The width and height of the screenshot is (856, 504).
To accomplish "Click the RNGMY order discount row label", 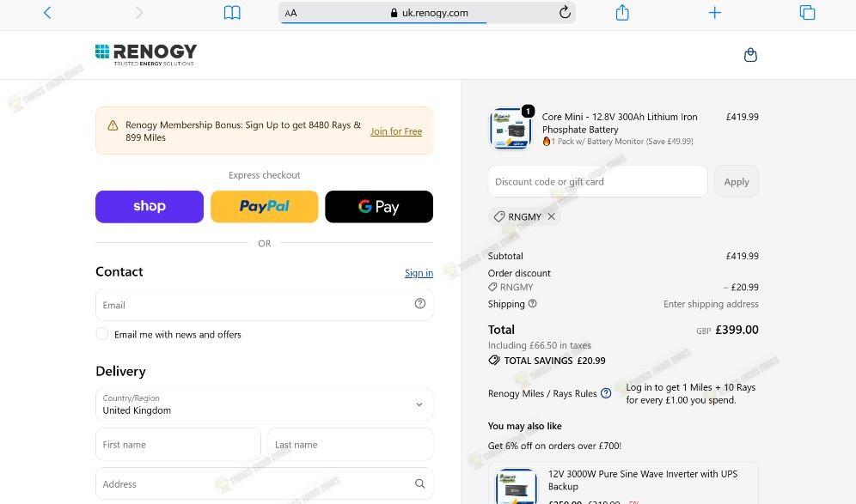I will tap(517, 287).
